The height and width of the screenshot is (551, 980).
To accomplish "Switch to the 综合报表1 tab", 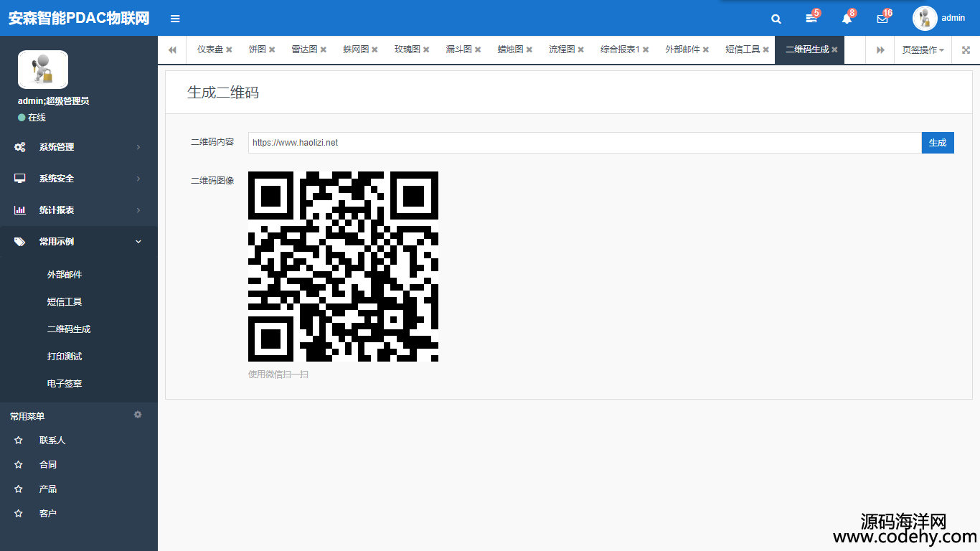I will click(620, 50).
